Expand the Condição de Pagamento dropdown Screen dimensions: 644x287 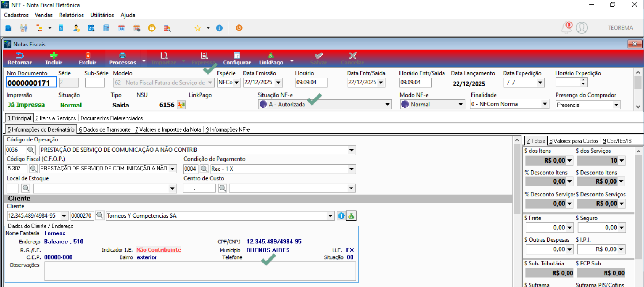[x=351, y=169]
